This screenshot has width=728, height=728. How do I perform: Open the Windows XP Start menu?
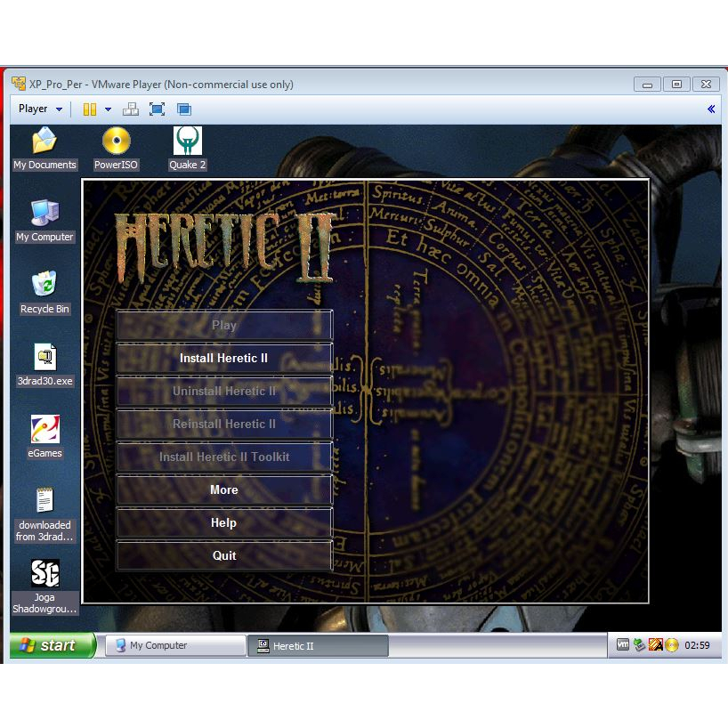53,645
